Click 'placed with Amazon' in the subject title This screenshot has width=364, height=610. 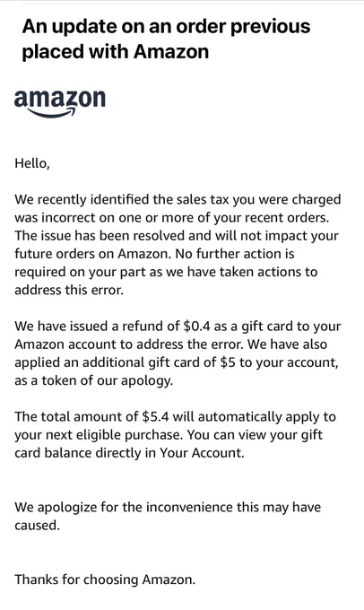click(116, 52)
